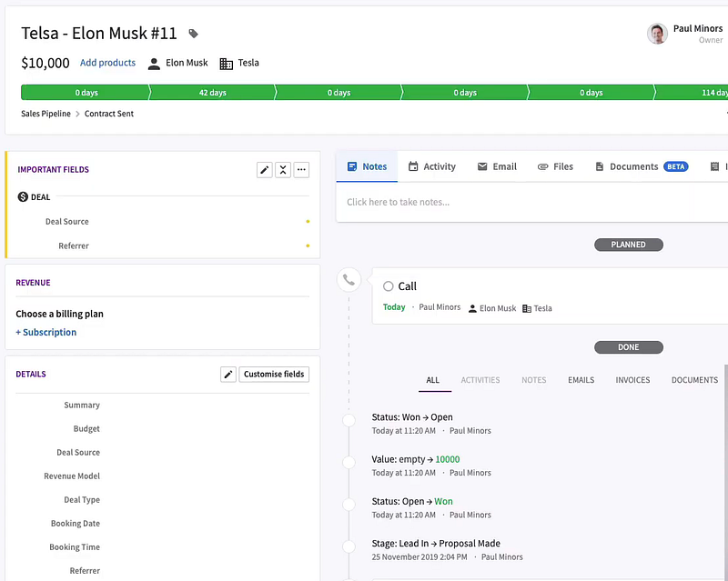Viewport: 728px width, 581px height.
Task: Click the person icon next to Elon Musk
Action: point(154,64)
